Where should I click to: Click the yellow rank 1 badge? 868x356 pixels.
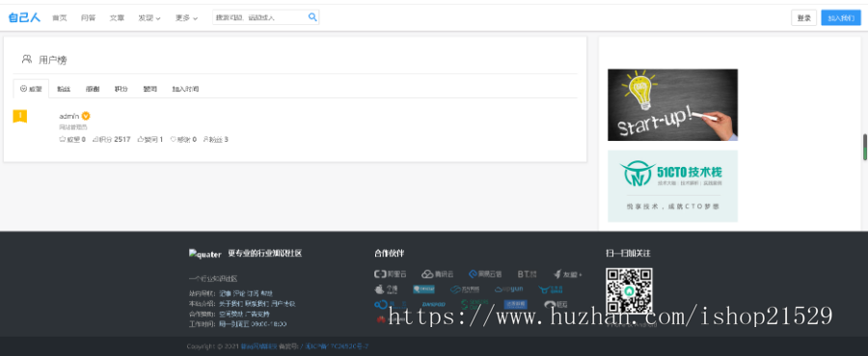tap(20, 117)
